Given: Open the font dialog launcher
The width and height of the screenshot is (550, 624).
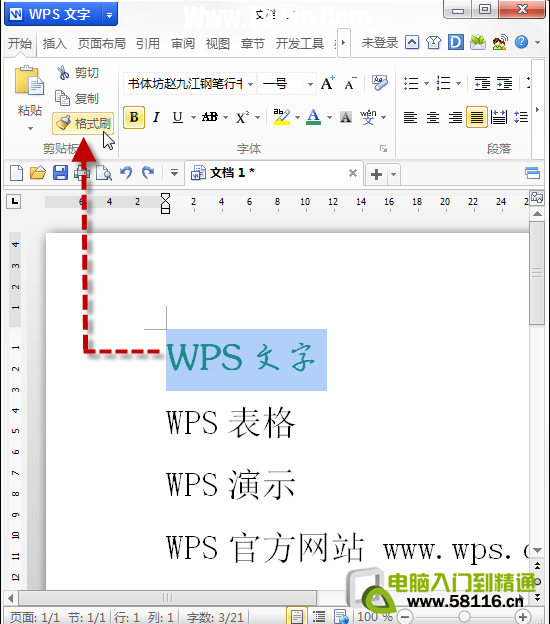Looking at the screenshot, I should click(x=383, y=148).
